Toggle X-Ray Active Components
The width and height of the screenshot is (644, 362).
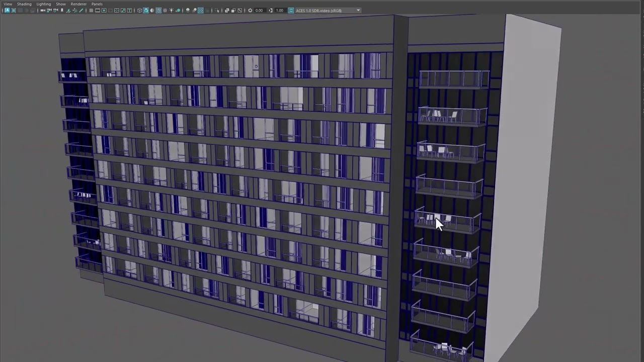(233, 10)
